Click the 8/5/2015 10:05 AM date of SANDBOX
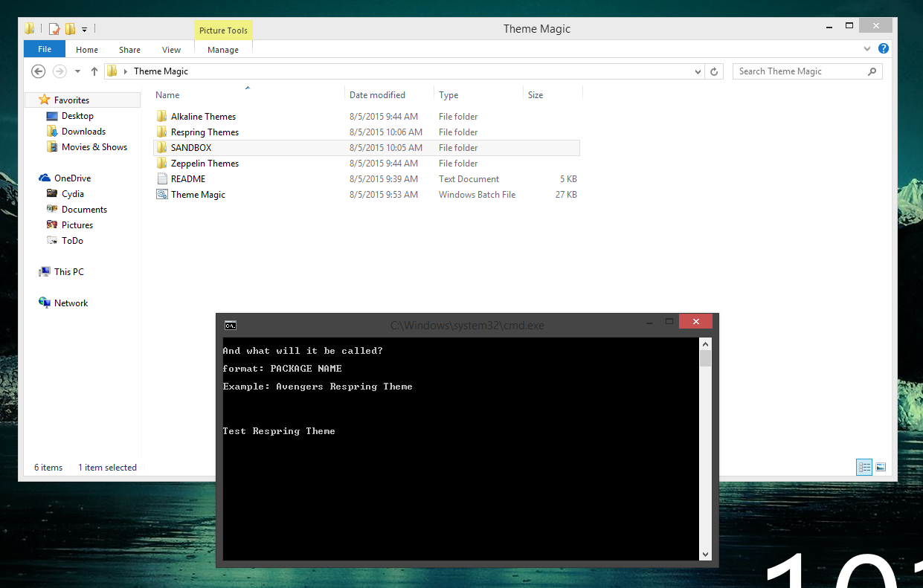Viewport: 923px width, 588px height. coord(385,148)
